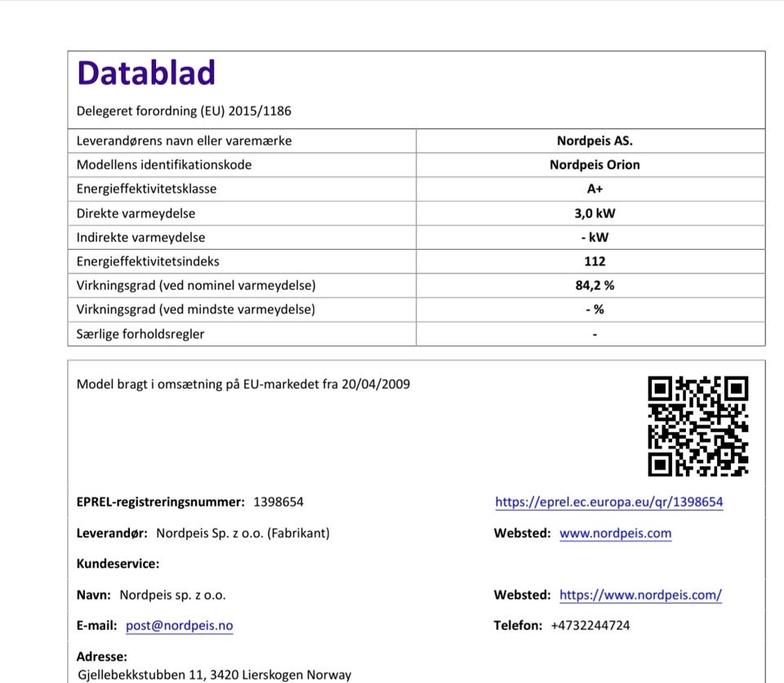Open the https://www.nordpeis.com/ customer service link

pyautogui.click(x=640, y=595)
